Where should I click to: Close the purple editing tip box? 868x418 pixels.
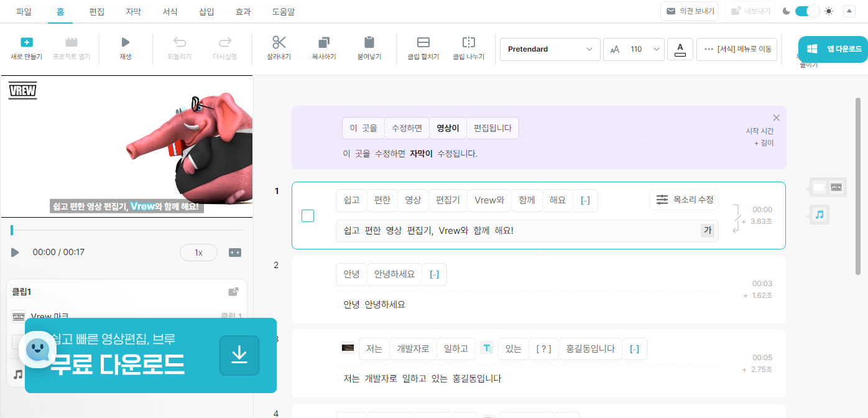[x=776, y=118]
